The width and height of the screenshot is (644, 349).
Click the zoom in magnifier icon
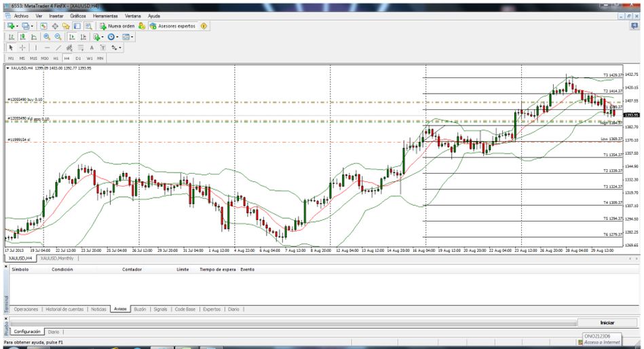click(47, 37)
